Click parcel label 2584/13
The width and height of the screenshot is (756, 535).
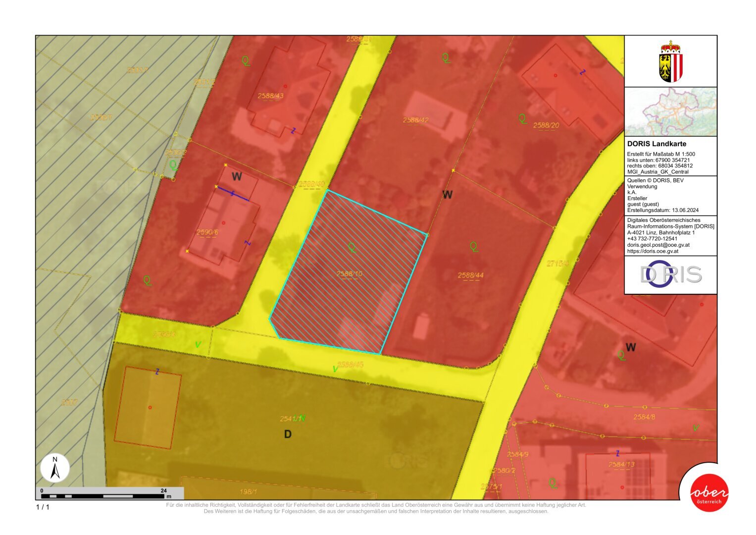[x=621, y=464]
